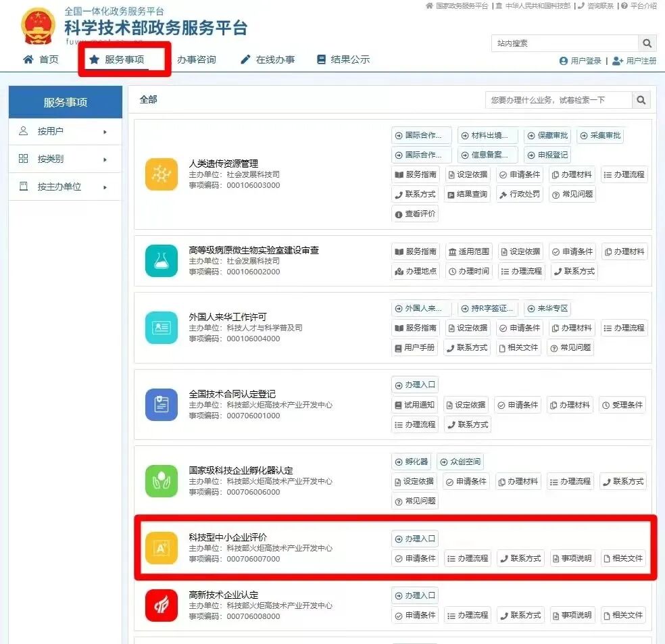665x644 pixels.
Task: Open the 办事咨询 menu item
Action: [196, 59]
